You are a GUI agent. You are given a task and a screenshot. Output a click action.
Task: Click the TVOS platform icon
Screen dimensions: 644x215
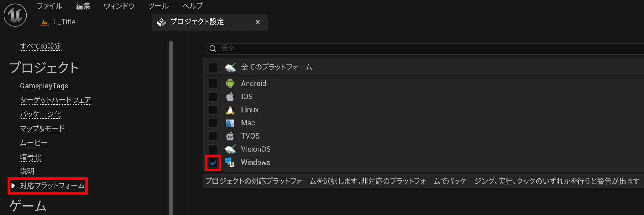tap(230, 136)
